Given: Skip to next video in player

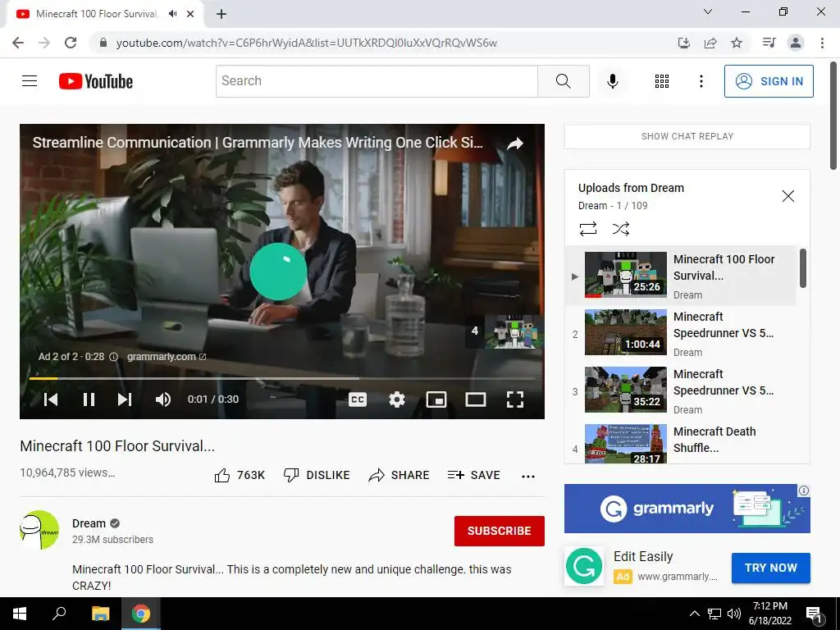Looking at the screenshot, I should (x=125, y=399).
